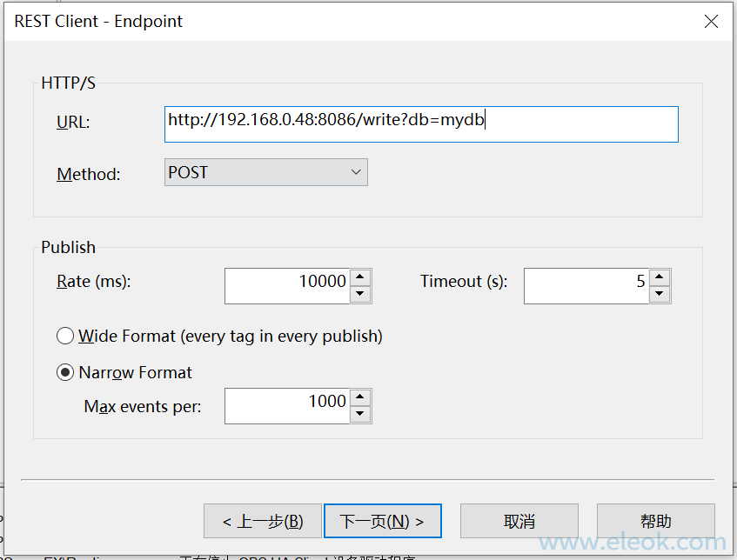Decrease the Rate (ms) value
Viewport: 737px width, 560px height.
[x=361, y=295]
